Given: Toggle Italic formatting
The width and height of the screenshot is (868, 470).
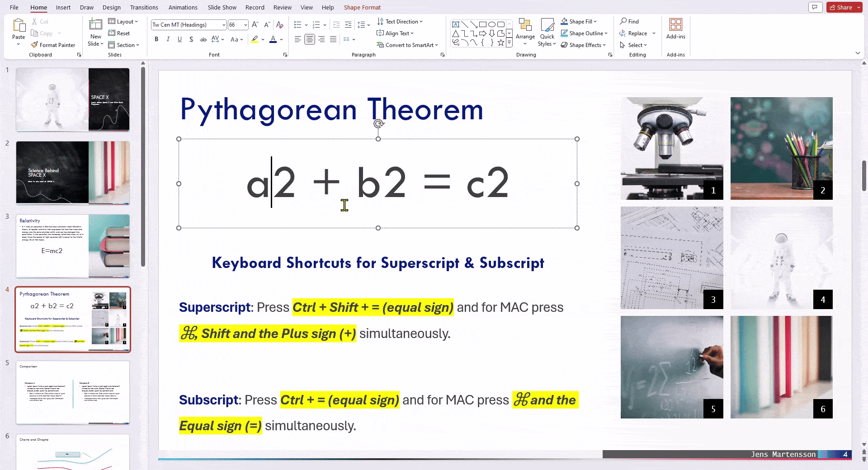Looking at the screenshot, I should [x=168, y=39].
